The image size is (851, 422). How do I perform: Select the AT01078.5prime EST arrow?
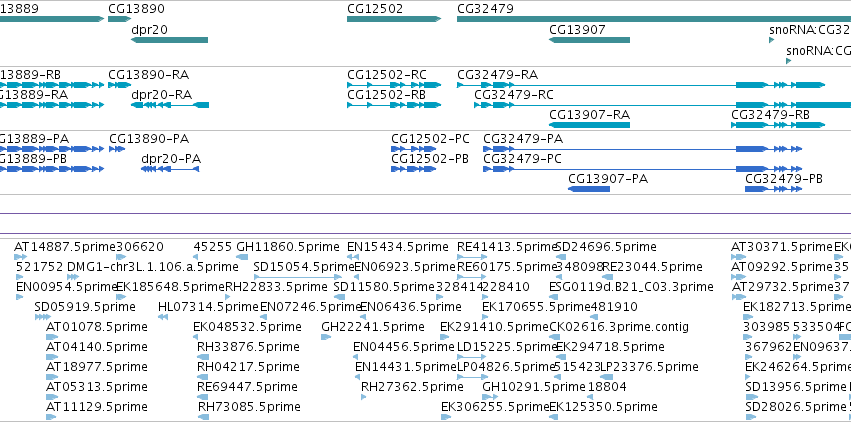(x=52, y=337)
